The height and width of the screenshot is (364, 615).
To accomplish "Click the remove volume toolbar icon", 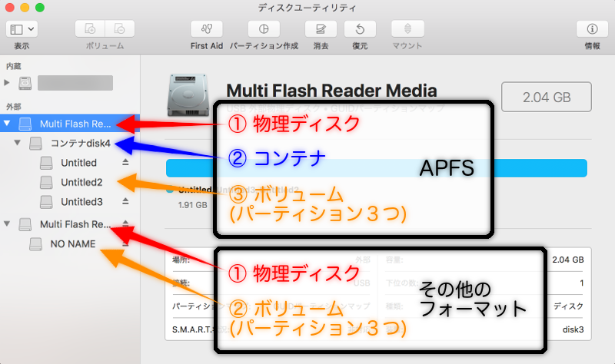I will [120, 29].
